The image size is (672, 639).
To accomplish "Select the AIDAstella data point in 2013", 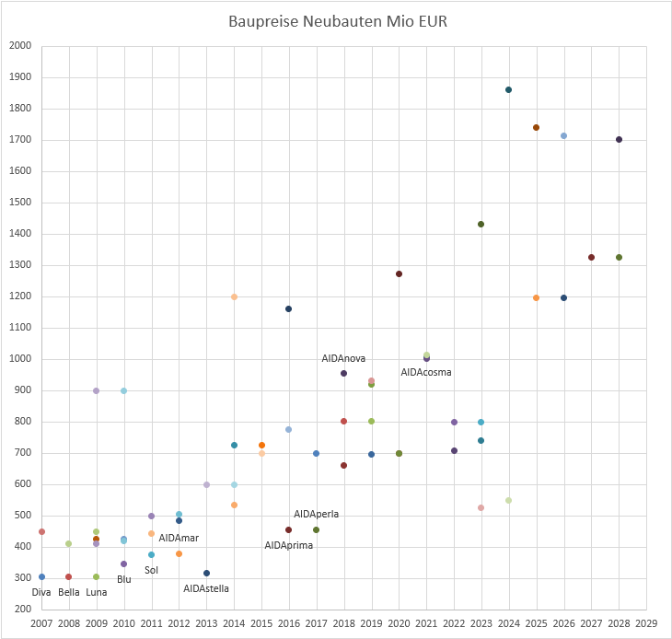I will (206, 573).
